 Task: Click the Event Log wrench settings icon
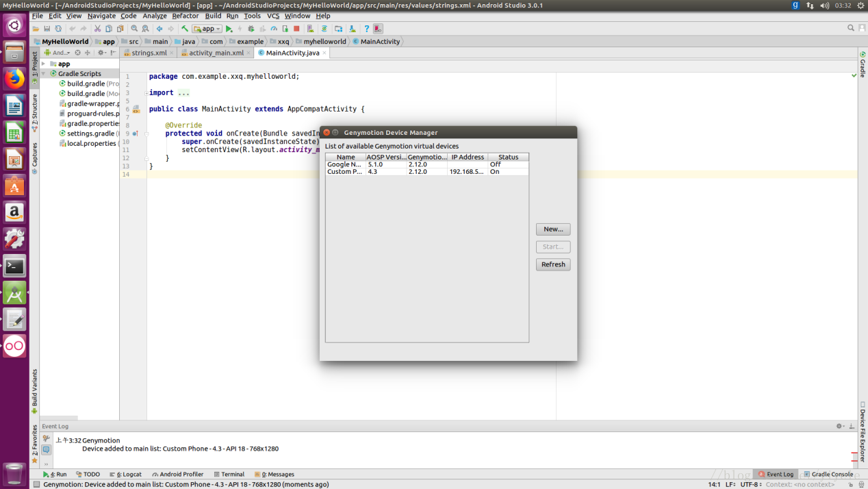pyautogui.click(x=46, y=438)
